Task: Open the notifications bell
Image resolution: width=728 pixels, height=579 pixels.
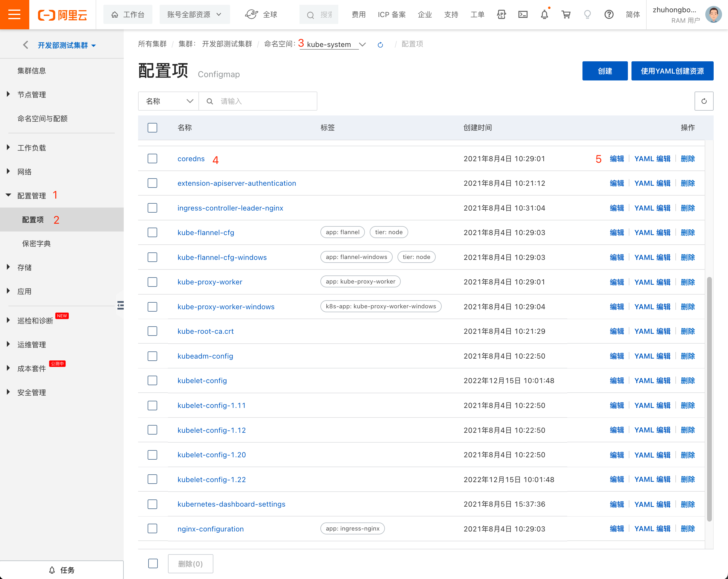Action: click(544, 15)
